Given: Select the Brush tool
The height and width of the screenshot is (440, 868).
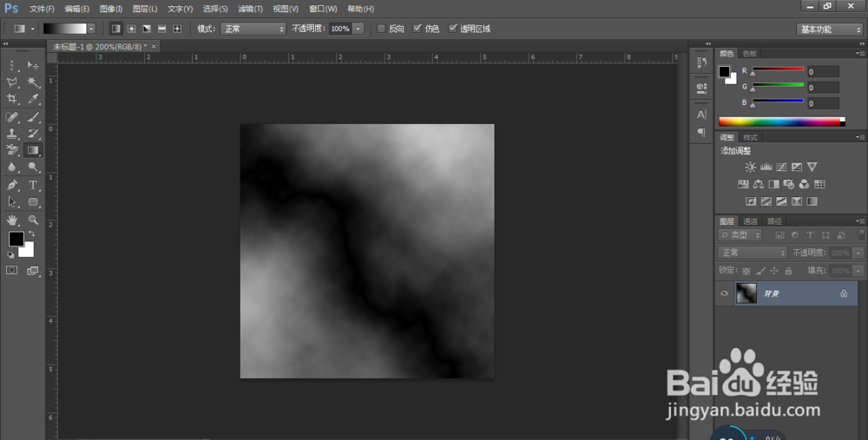Looking at the screenshot, I should (x=33, y=117).
